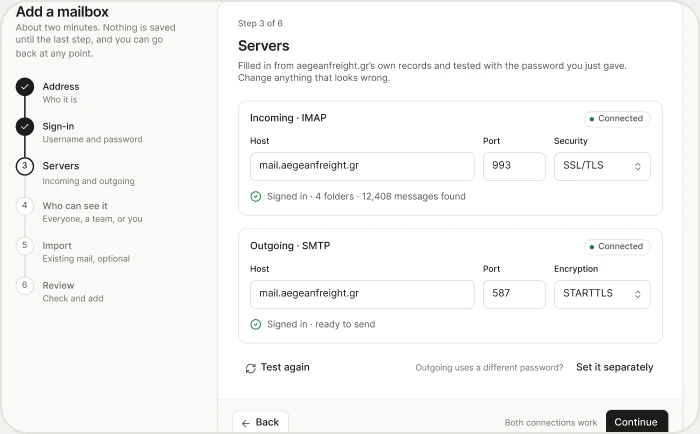
Task: Click the Connected badge on Outgoing SMTP
Action: (617, 246)
